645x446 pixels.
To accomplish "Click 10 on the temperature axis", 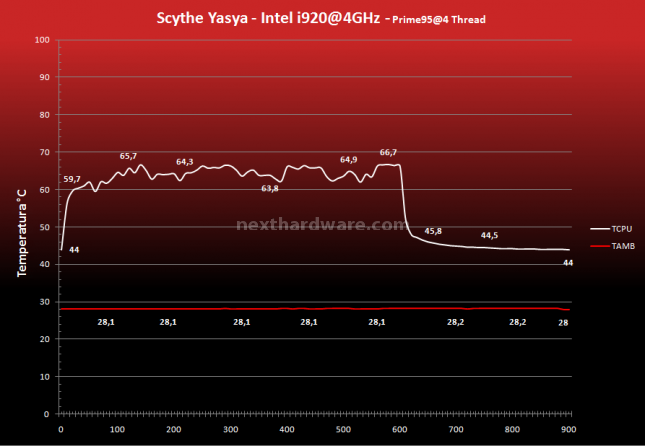I will [44, 376].
